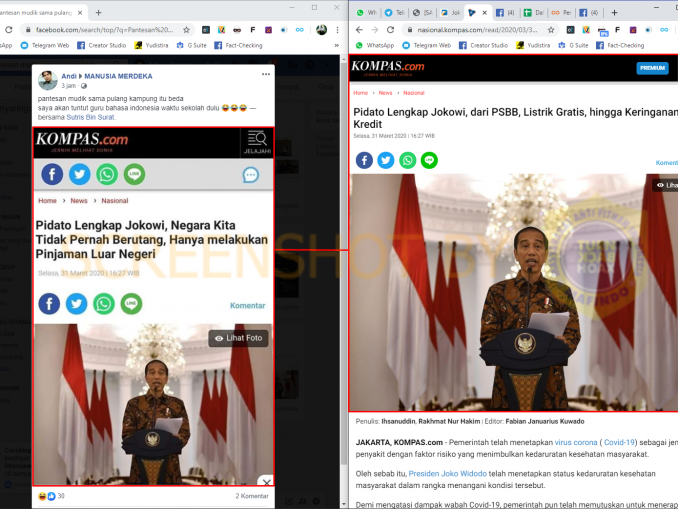The height and width of the screenshot is (509, 678).
Task: Click the Lihat Foto button in post image
Action: coord(239,338)
